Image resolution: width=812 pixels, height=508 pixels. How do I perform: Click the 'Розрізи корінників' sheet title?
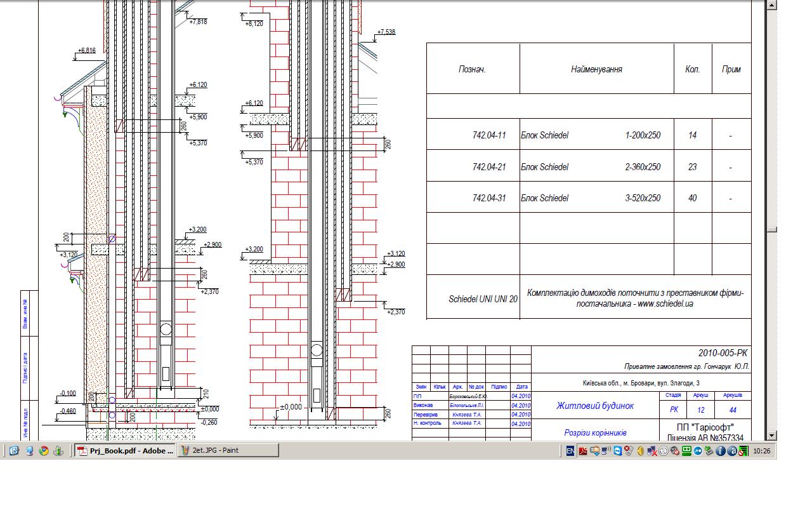click(595, 432)
